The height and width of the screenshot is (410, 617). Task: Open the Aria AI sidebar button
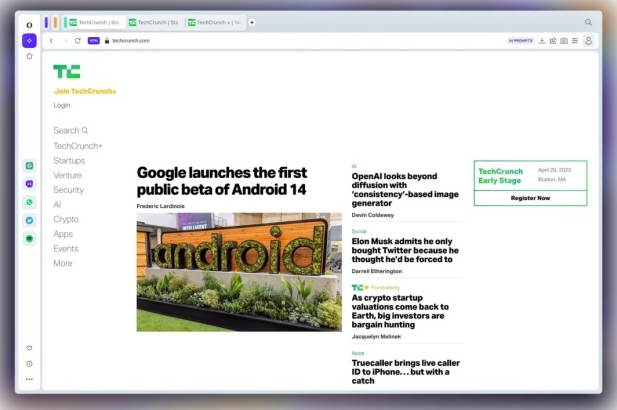(x=29, y=41)
